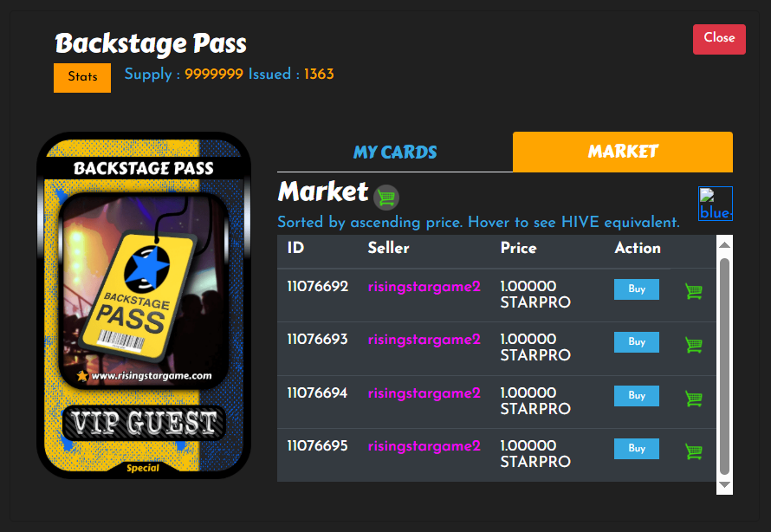Click ID number 11076693
The image size is (771, 532).
pyautogui.click(x=318, y=340)
